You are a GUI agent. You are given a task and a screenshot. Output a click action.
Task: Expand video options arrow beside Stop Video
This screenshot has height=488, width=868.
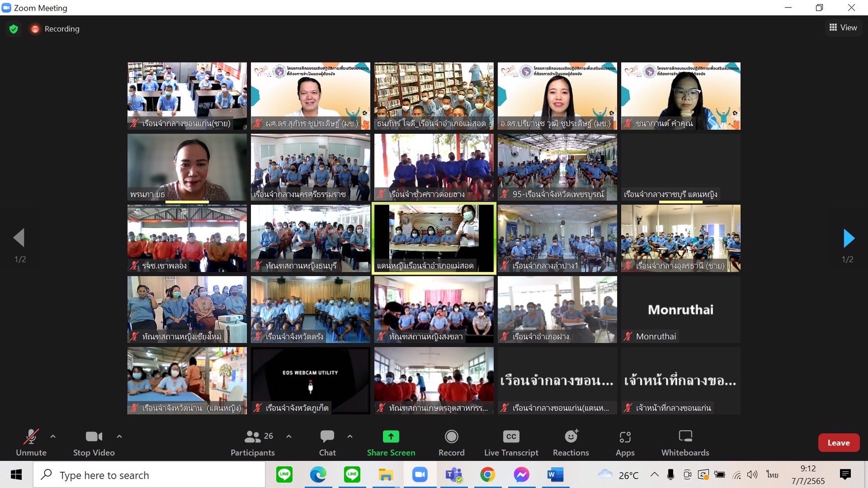(119, 436)
